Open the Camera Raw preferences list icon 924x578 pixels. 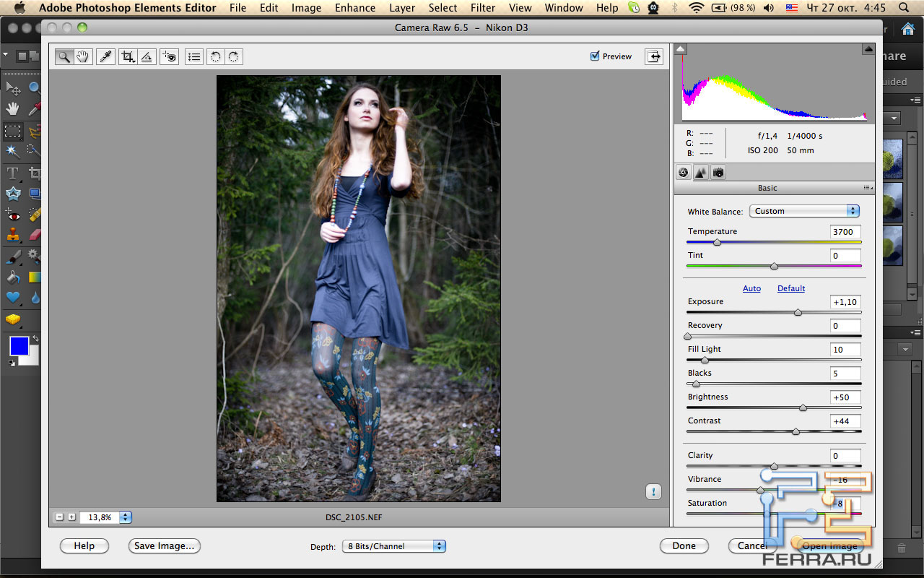pyautogui.click(x=193, y=57)
